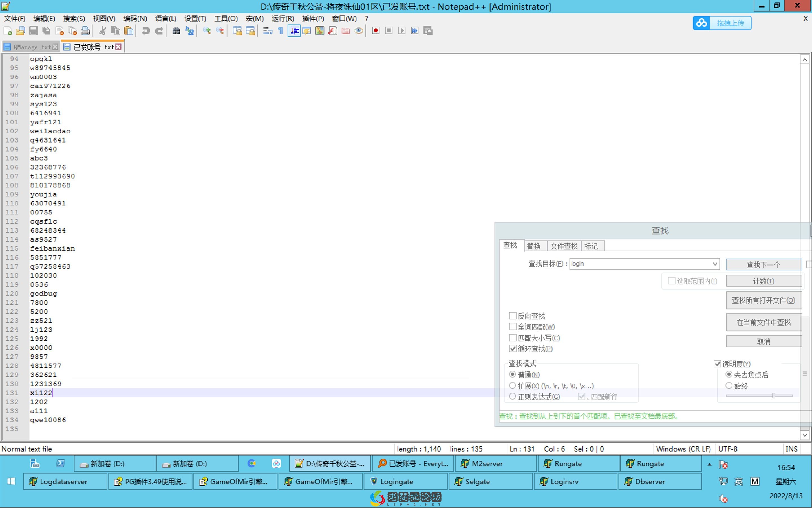Toggle indent guide toolbar icon

click(x=294, y=31)
